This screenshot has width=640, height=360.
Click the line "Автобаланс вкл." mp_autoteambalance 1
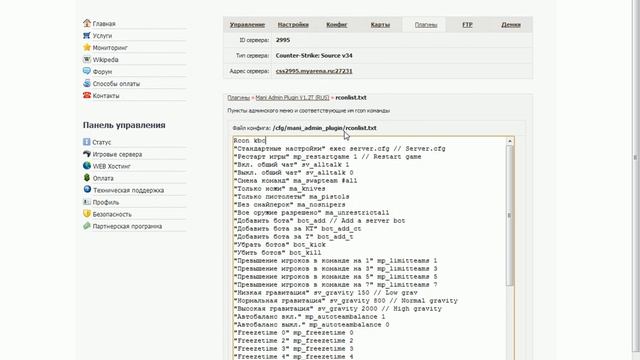click(309, 317)
